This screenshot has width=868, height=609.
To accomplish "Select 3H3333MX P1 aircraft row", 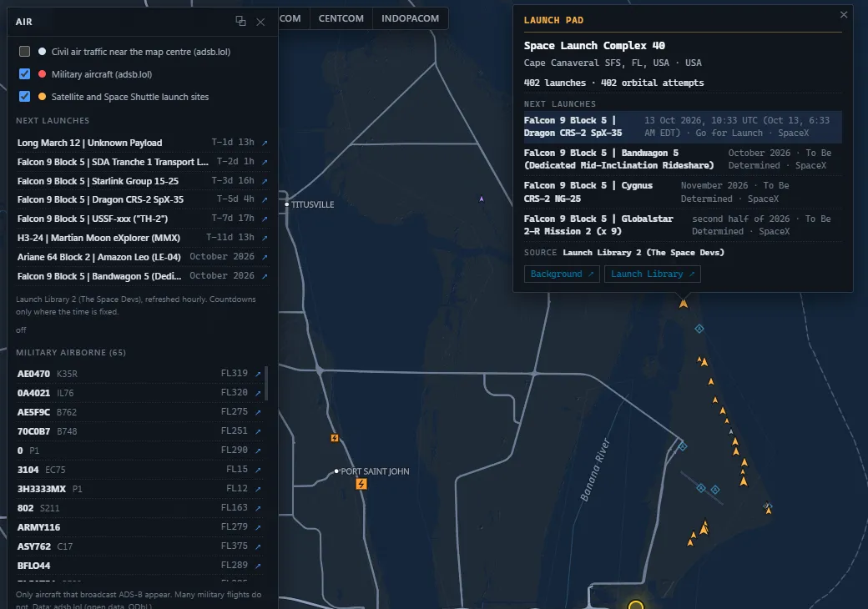I will coord(139,489).
